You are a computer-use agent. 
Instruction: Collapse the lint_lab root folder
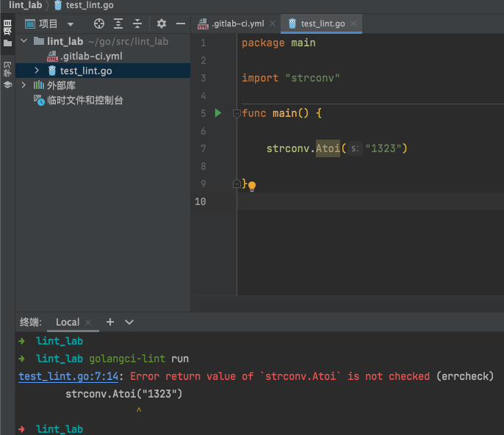click(x=24, y=41)
